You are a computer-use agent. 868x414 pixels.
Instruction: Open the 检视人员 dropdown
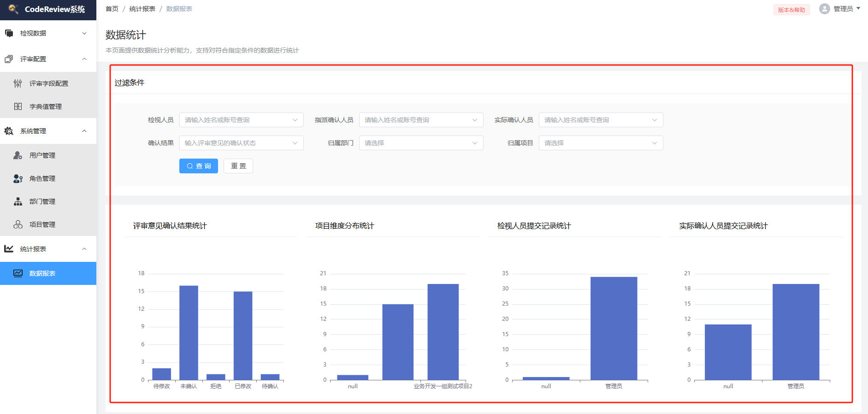(241, 120)
